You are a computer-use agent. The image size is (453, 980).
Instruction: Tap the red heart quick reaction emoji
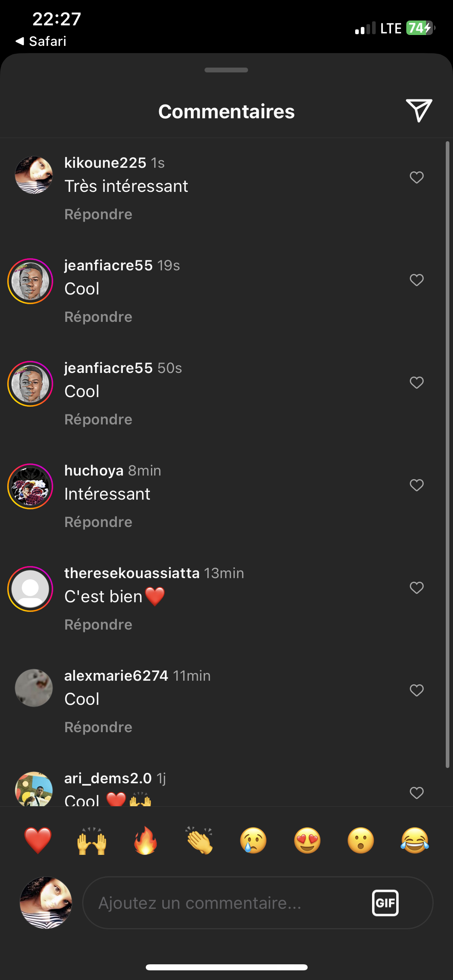[x=38, y=840]
